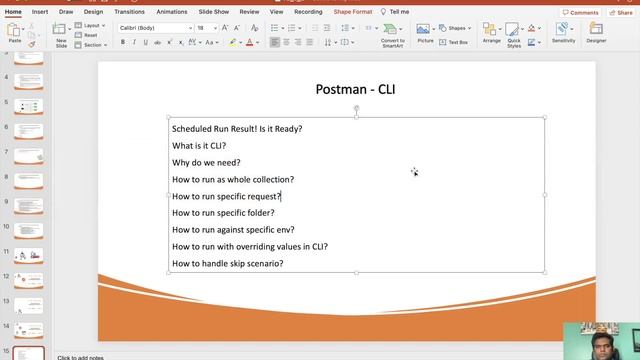The image size is (640, 360).
Task: Decrease font size with smaller A icon
Action: (x=237, y=28)
